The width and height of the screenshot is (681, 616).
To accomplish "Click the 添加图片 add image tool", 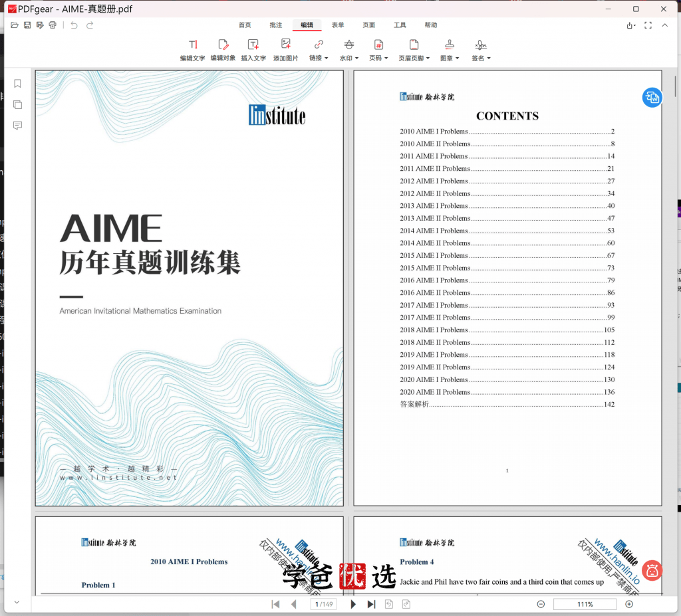I will click(286, 50).
